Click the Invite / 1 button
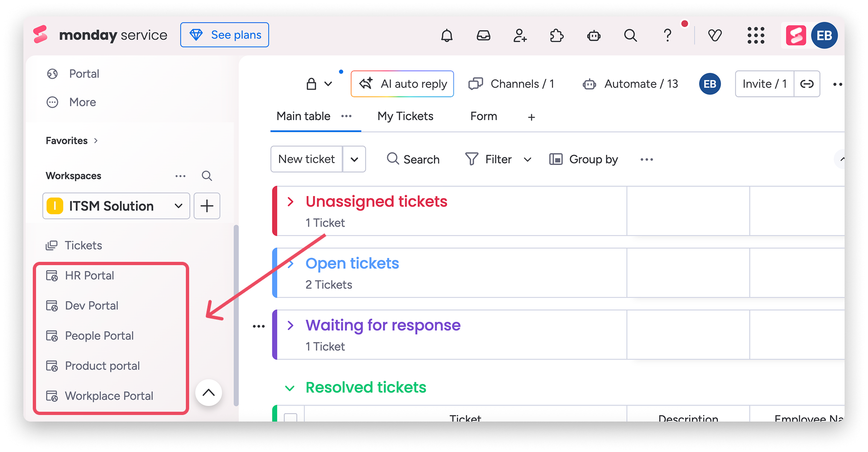 pyautogui.click(x=765, y=84)
